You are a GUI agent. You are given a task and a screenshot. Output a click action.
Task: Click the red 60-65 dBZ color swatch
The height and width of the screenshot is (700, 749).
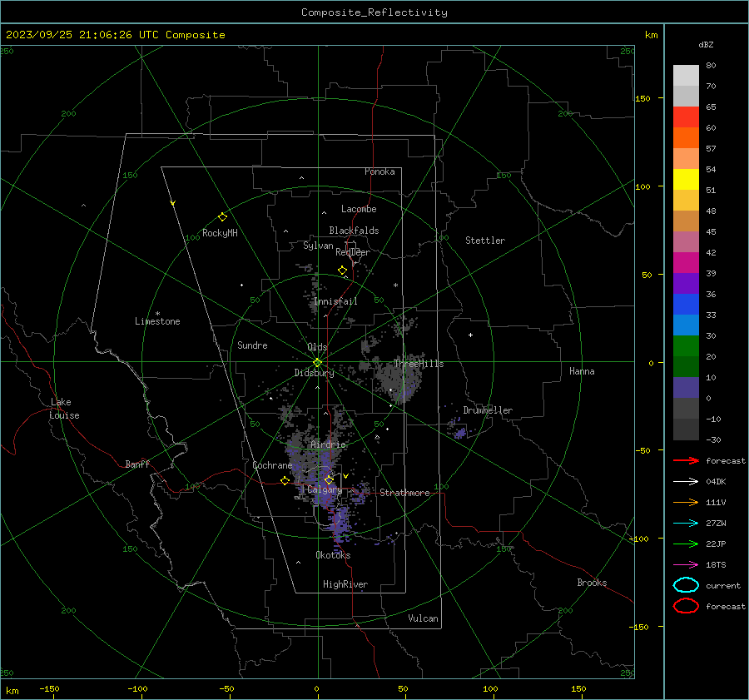686,117
